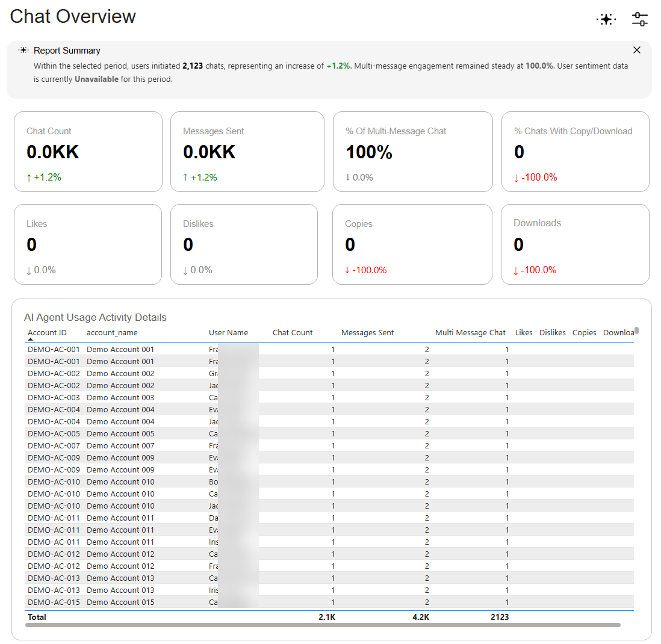Screen dimensions: 661x644
Task: Select the Messages Sent KPI card
Action: 247,152
